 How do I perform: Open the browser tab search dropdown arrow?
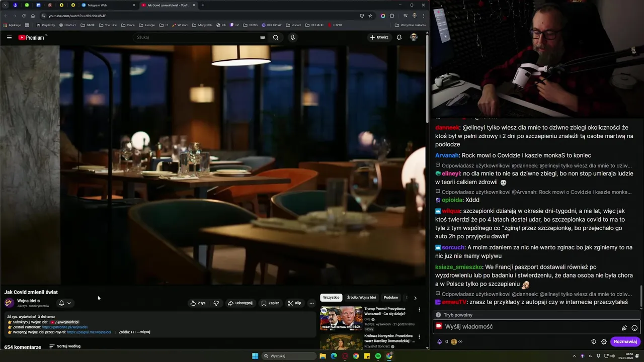click(x=4, y=5)
